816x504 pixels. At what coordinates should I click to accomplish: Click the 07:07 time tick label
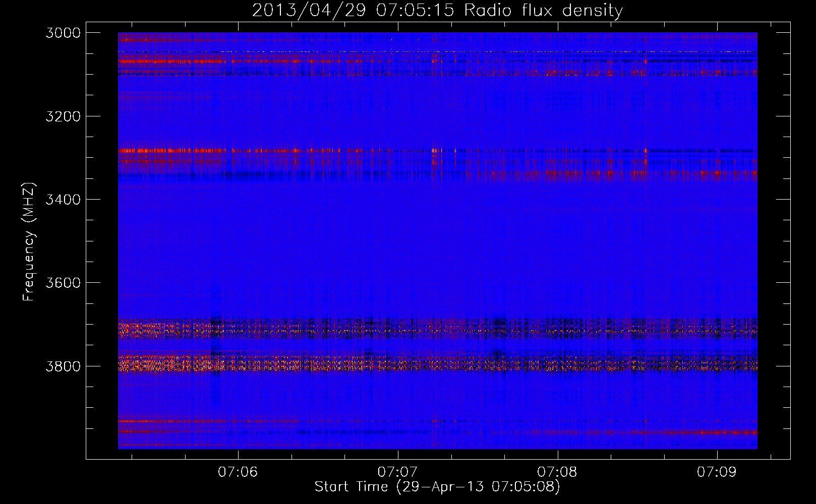(397, 472)
